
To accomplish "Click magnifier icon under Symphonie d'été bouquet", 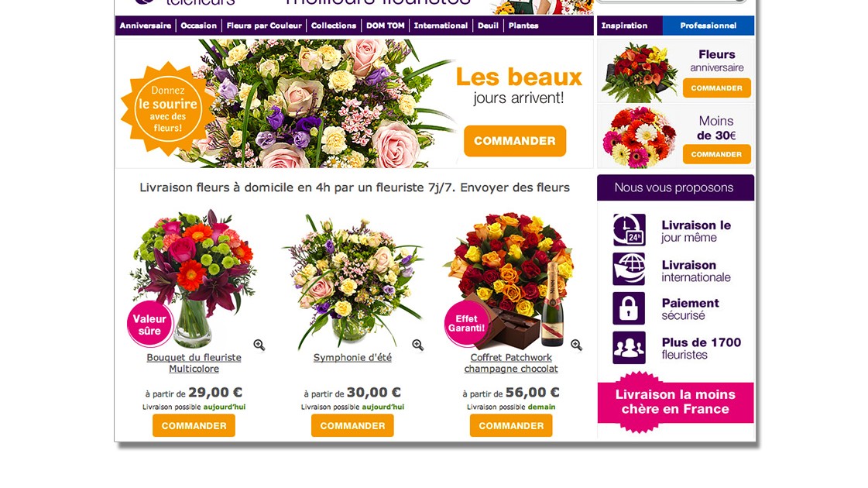I will [418, 345].
